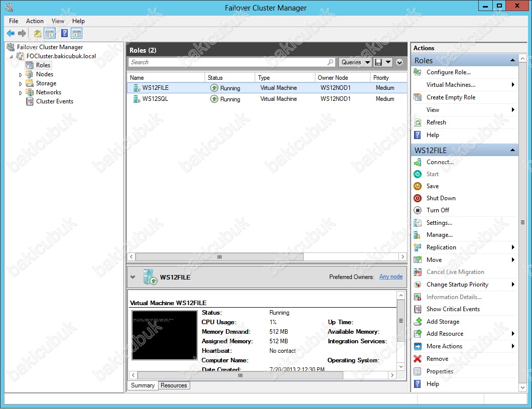Click the Properties icon in actions

coord(418,371)
